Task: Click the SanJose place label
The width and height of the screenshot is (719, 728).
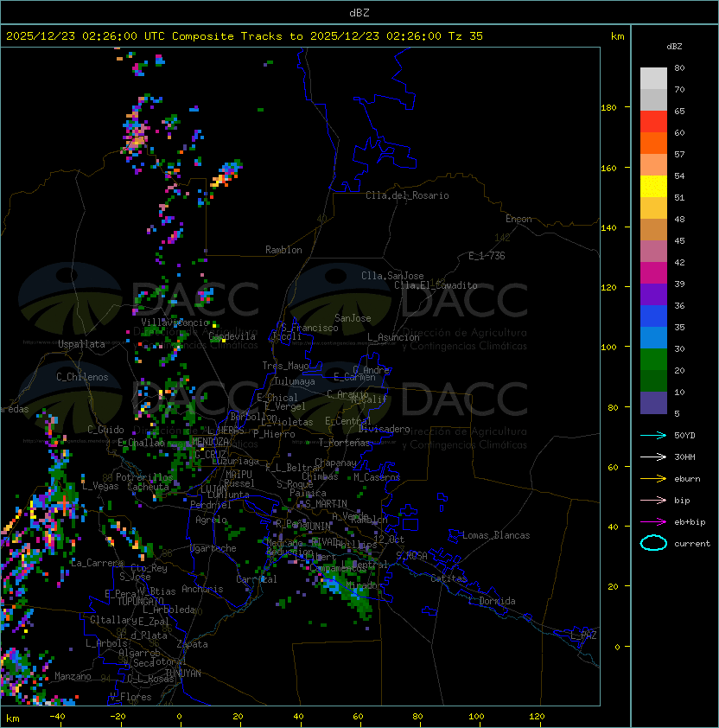Action: pos(353,318)
